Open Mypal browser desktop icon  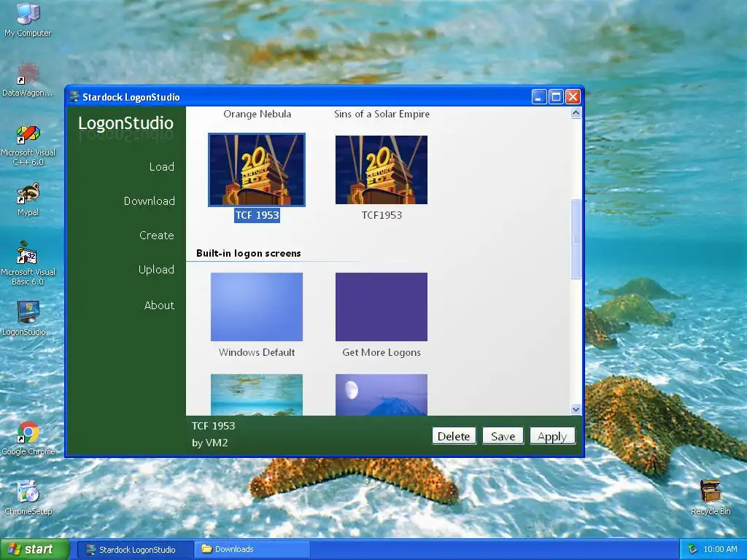pyautogui.click(x=28, y=200)
